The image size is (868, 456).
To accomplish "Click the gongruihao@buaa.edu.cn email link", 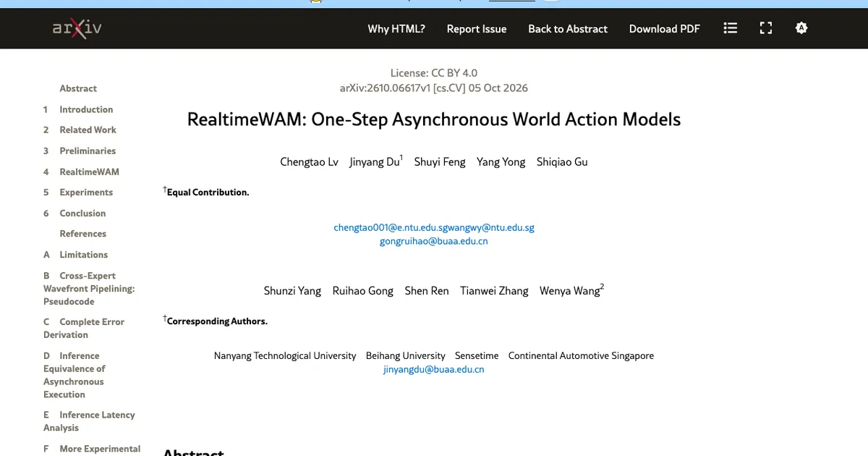I will [434, 241].
